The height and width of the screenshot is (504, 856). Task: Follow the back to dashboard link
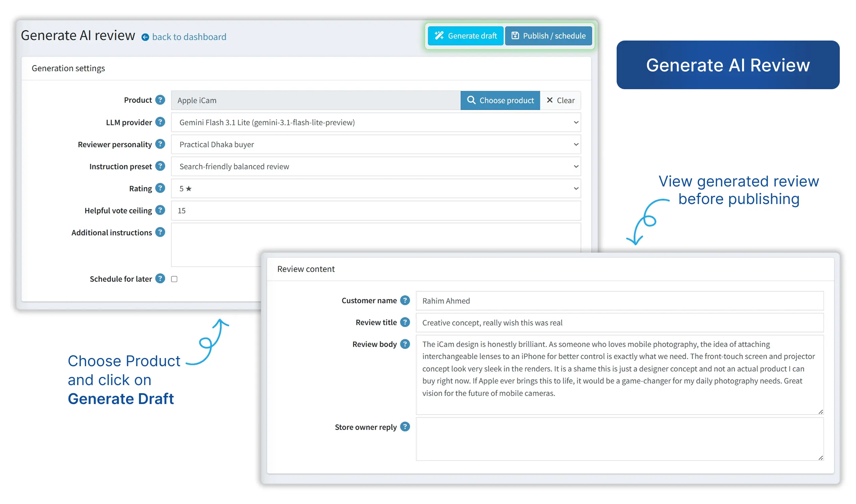tap(189, 37)
